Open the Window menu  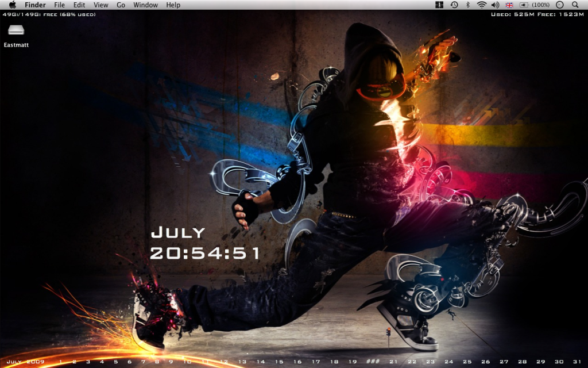pos(145,5)
